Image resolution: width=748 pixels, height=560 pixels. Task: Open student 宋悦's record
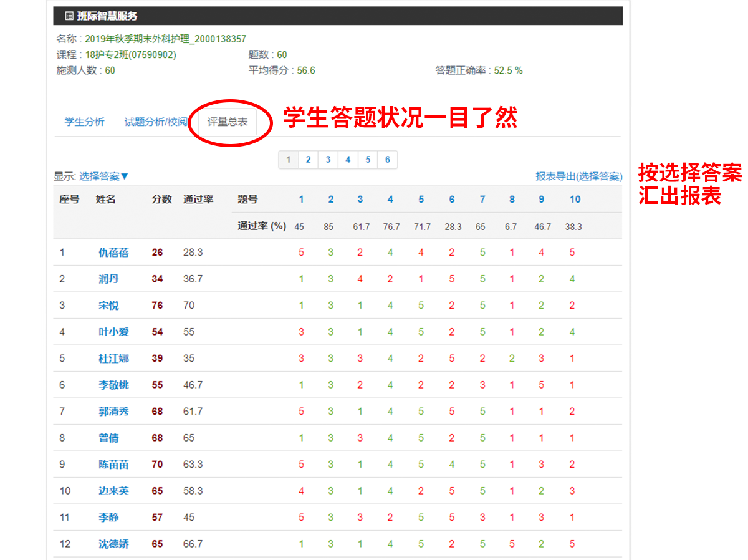pyautogui.click(x=108, y=306)
